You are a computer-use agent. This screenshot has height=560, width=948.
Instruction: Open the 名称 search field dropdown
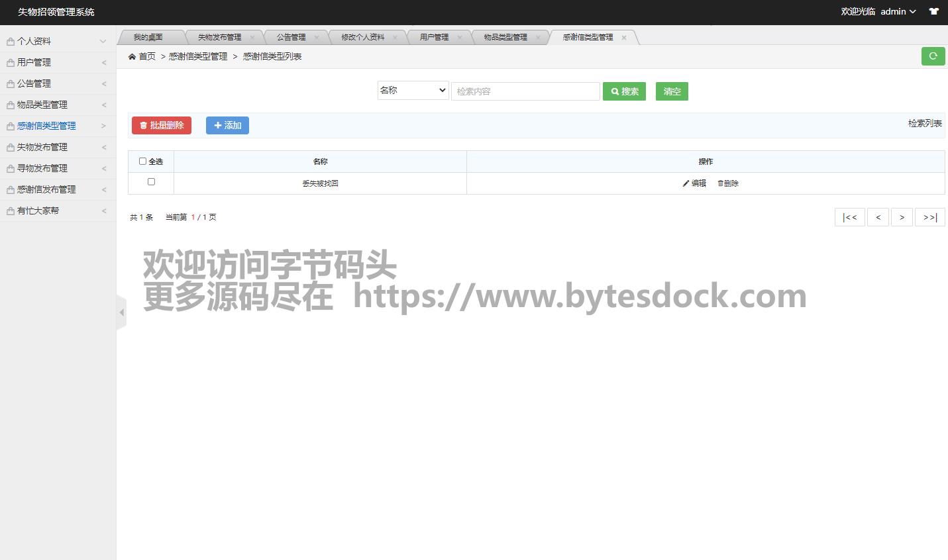(413, 91)
